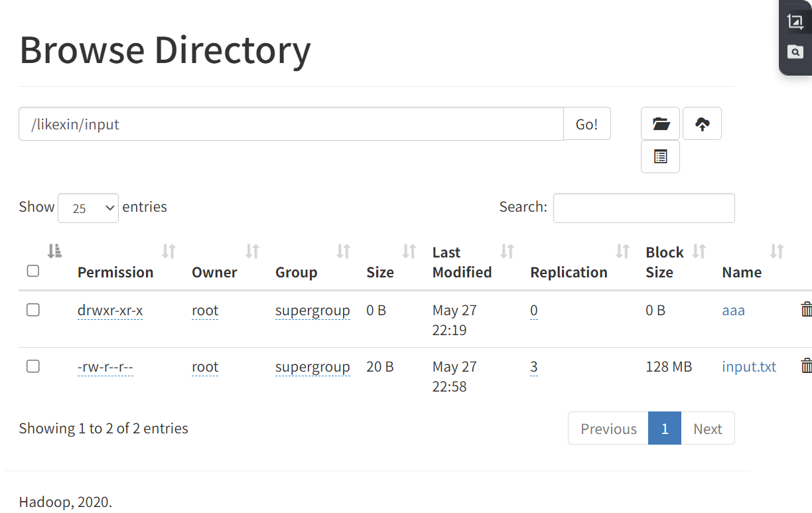Viewport: 812px width, 513px height.
Task: Delete the aaa directory with trash icon
Action: (x=806, y=309)
